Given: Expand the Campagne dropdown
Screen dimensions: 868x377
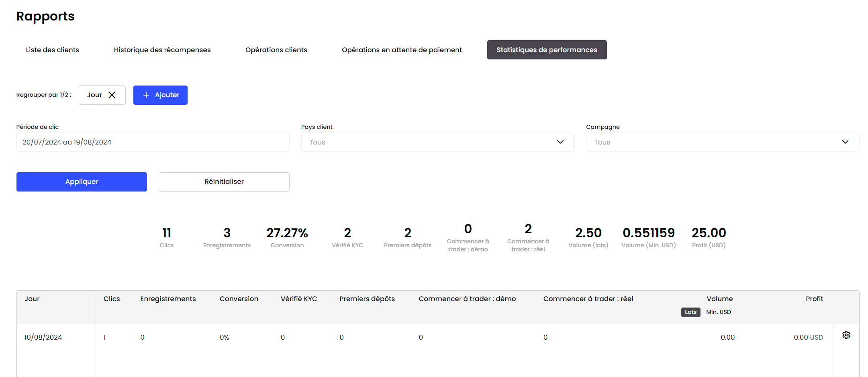Looking at the screenshot, I should [x=723, y=142].
